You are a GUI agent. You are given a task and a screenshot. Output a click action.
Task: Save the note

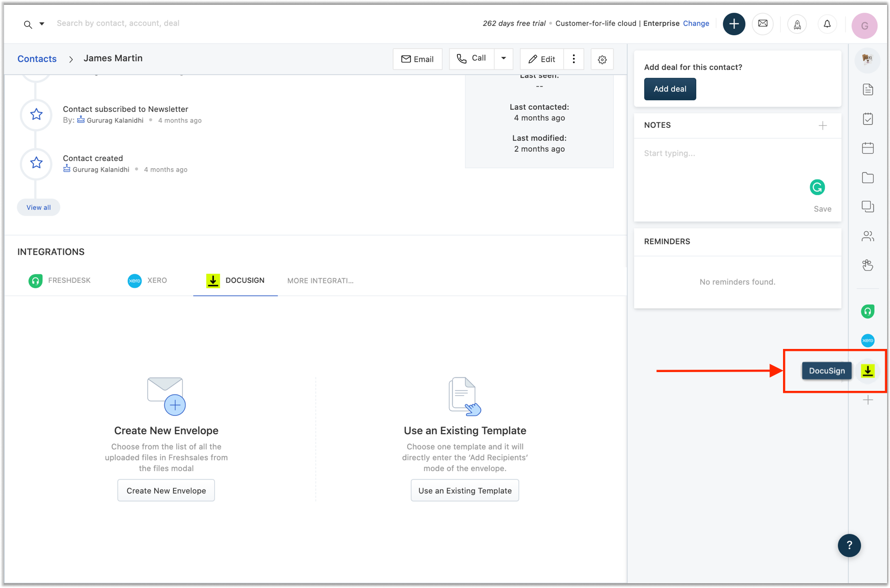[822, 209]
